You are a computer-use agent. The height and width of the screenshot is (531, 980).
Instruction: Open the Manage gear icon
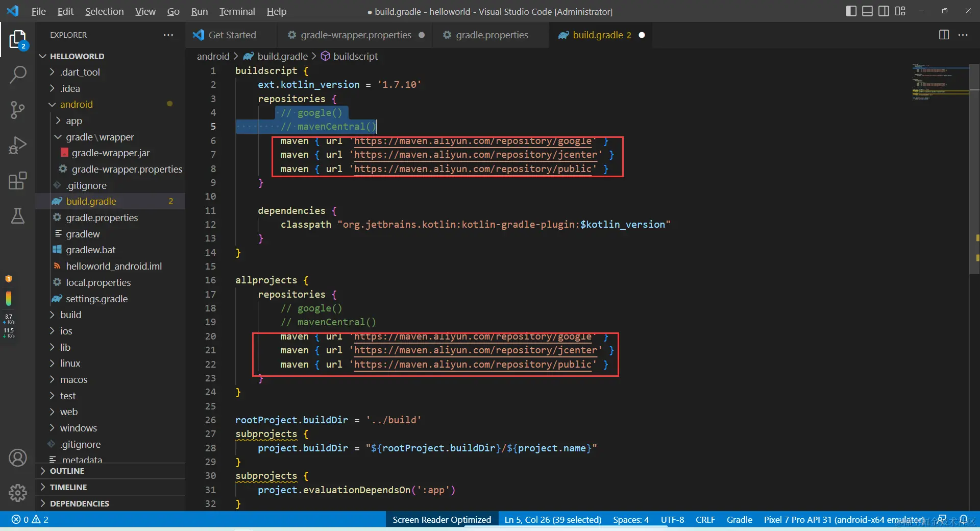click(x=17, y=493)
